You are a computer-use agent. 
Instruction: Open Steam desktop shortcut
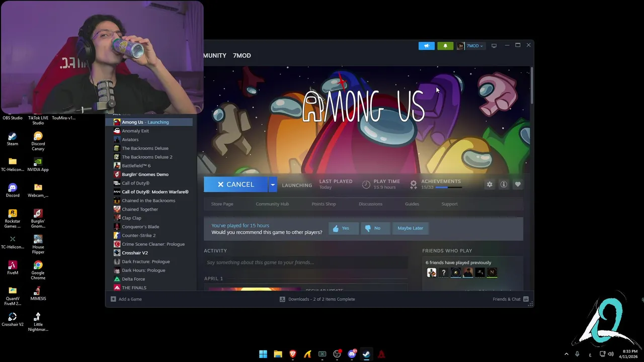point(13,139)
